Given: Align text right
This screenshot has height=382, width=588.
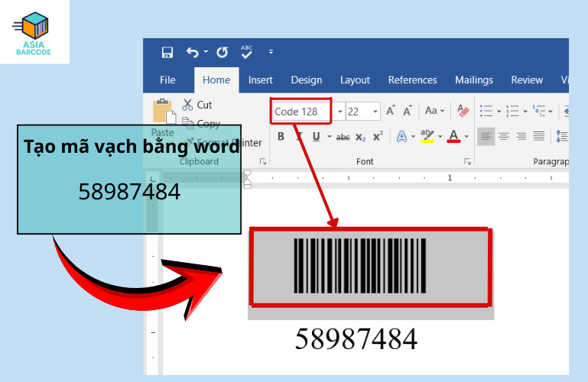Looking at the screenshot, I should (x=521, y=136).
